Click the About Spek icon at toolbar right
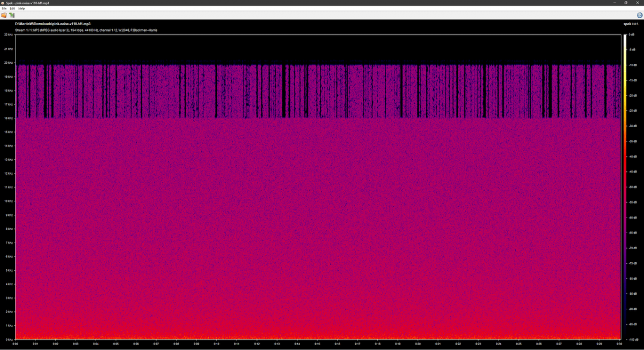644x350 pixels. 640,15
